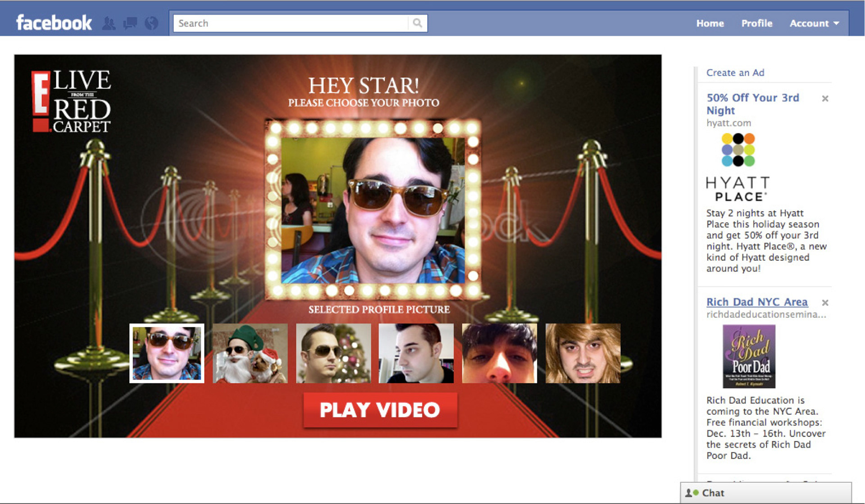The height and width of the screenshot is (504, 865).
Task: Open the notifications globe icon
Action: point(151,23)
